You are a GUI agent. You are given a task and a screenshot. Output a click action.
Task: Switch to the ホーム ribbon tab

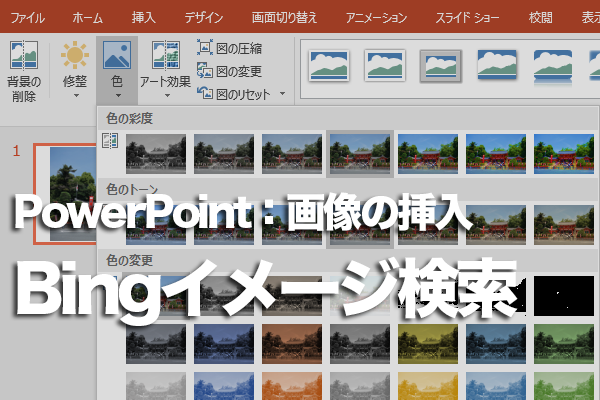[x=88, y=18]
